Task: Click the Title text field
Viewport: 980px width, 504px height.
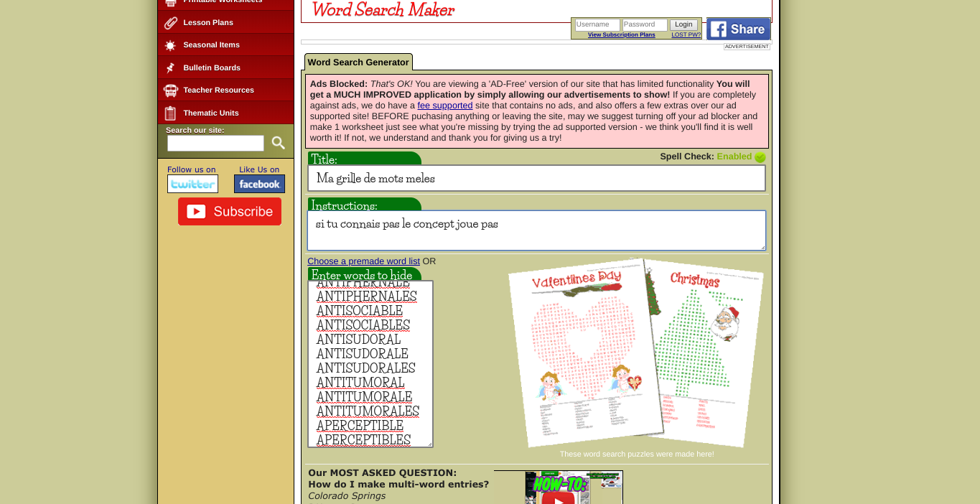Action: (536, 178)
